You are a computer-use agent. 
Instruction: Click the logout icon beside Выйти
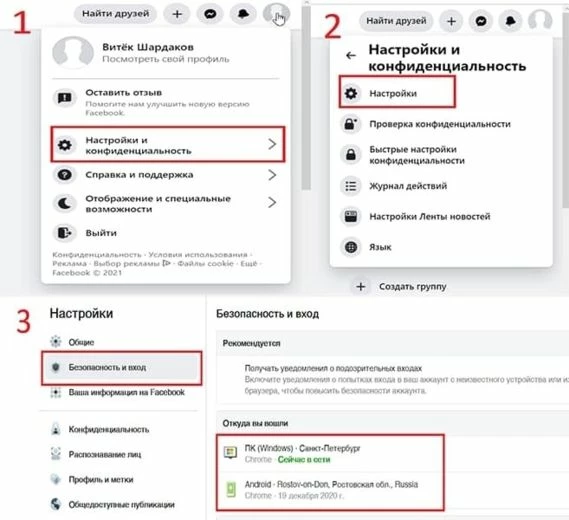pyautogui.click(x=65, y=233)
